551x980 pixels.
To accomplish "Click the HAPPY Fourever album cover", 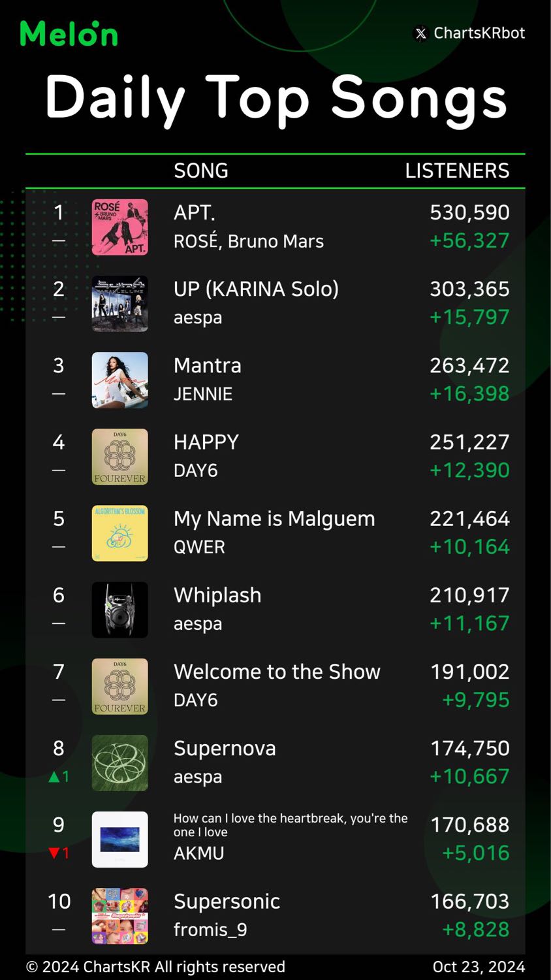I will tap(120, 457).
